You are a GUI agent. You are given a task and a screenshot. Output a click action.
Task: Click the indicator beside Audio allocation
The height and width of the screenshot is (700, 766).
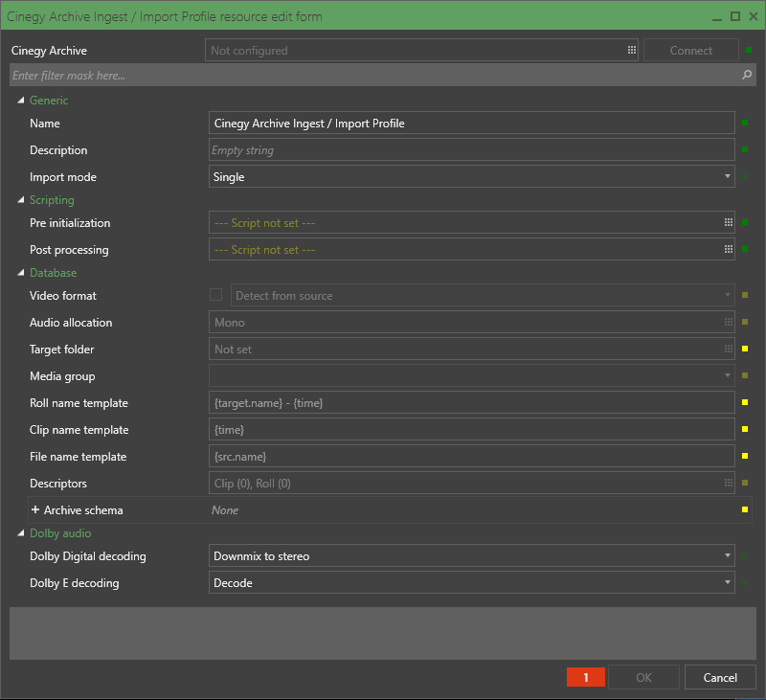745,322
